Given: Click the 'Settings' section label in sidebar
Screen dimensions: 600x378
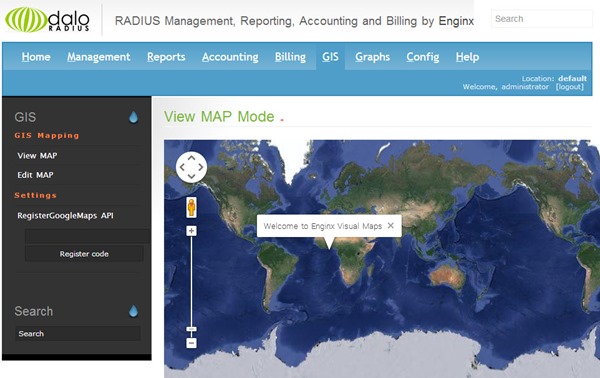Looking at the screenshot, I should [35, 195].
